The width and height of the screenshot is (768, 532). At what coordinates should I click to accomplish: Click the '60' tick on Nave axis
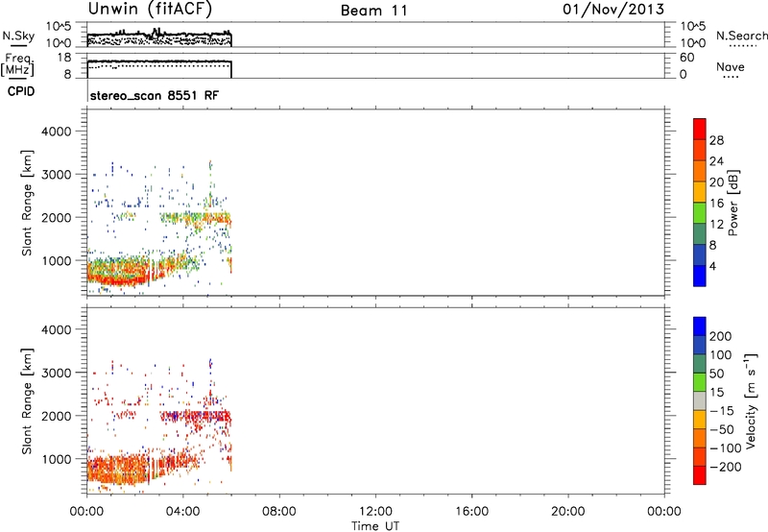tap(687, 58)
